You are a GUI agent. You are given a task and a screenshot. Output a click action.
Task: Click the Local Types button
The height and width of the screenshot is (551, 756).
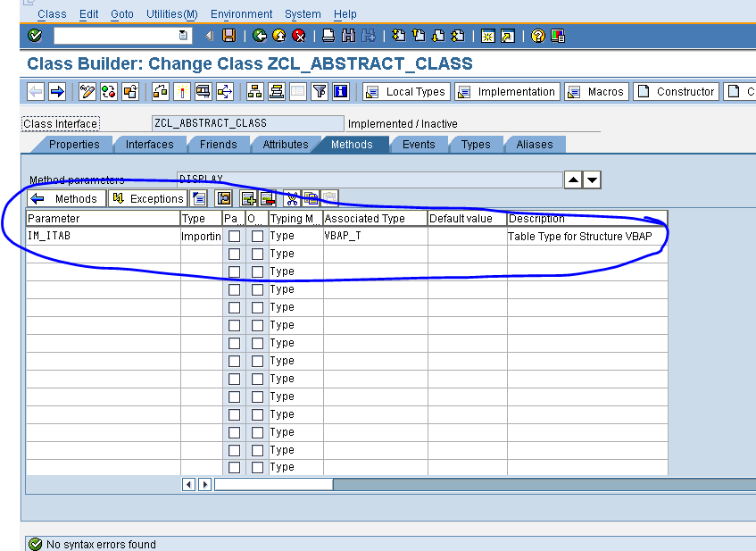click(x=407, y=91)
